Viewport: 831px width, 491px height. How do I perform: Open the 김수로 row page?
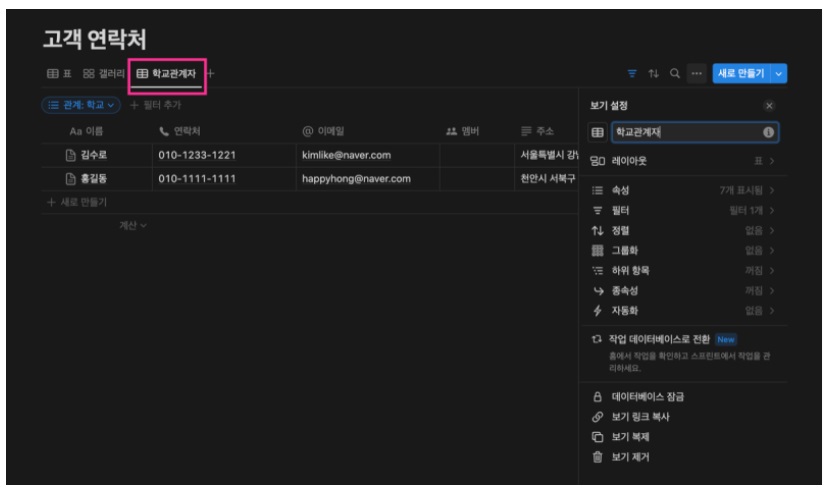[x=94, y=155]
